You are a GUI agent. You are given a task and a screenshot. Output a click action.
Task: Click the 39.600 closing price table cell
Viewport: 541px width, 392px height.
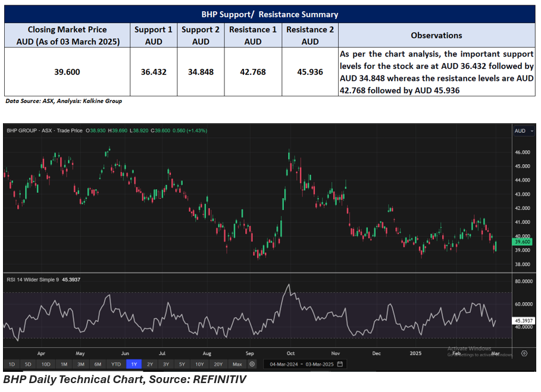click(x=67, y=72)
